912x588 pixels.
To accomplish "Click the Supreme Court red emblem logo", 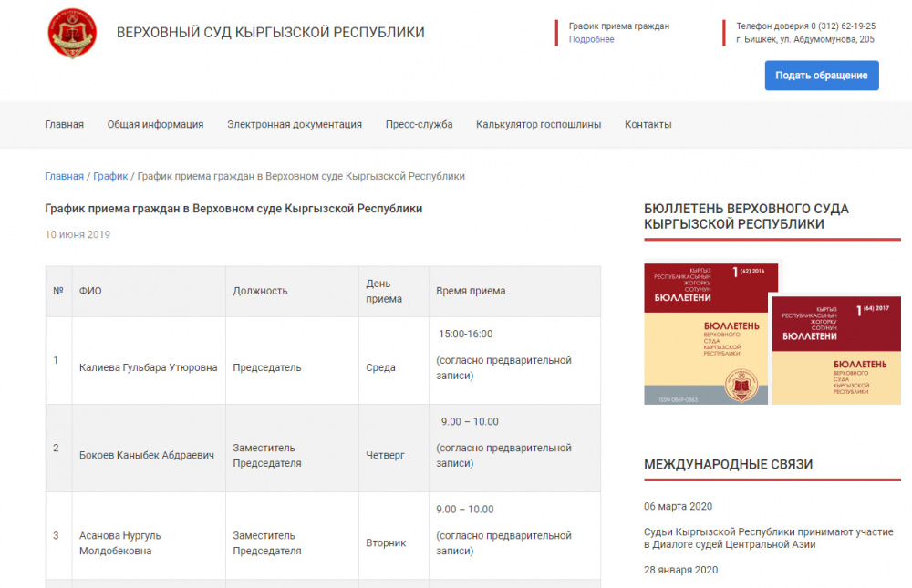I will point(72,33).
